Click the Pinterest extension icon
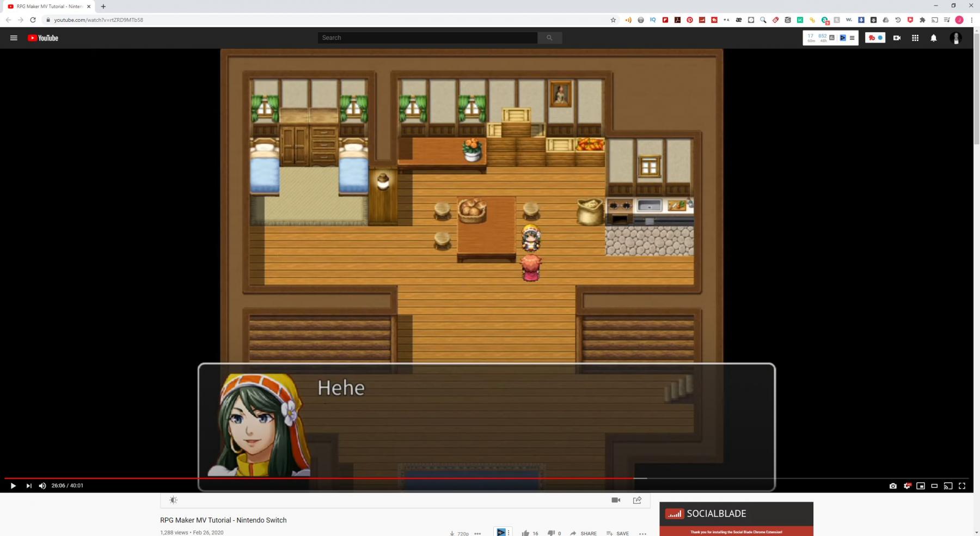The width and height of the screenshot is (980, 536). pos(690,20)
